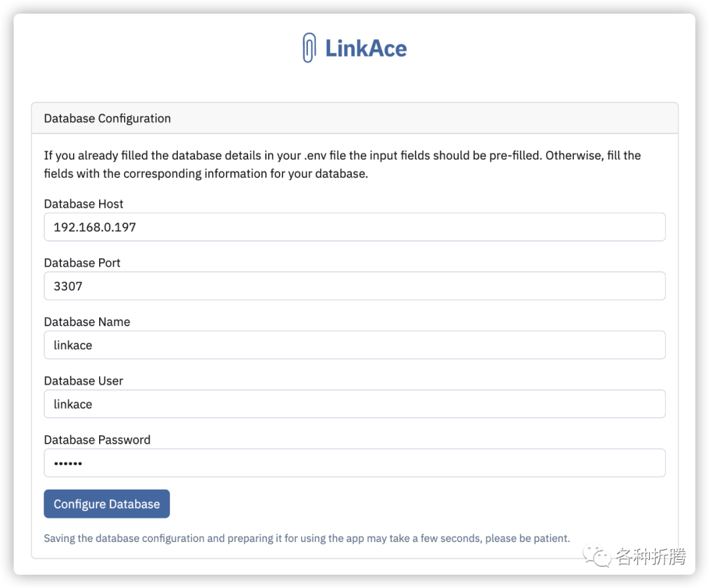709x588 pixels.
Task: Click the 各种折腾 watermark text
Action: click(651, 557)
